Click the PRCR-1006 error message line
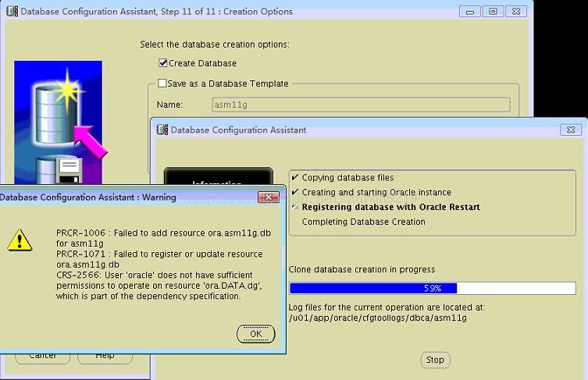Viewport: 588px width, 380px height. coord(163,238)
